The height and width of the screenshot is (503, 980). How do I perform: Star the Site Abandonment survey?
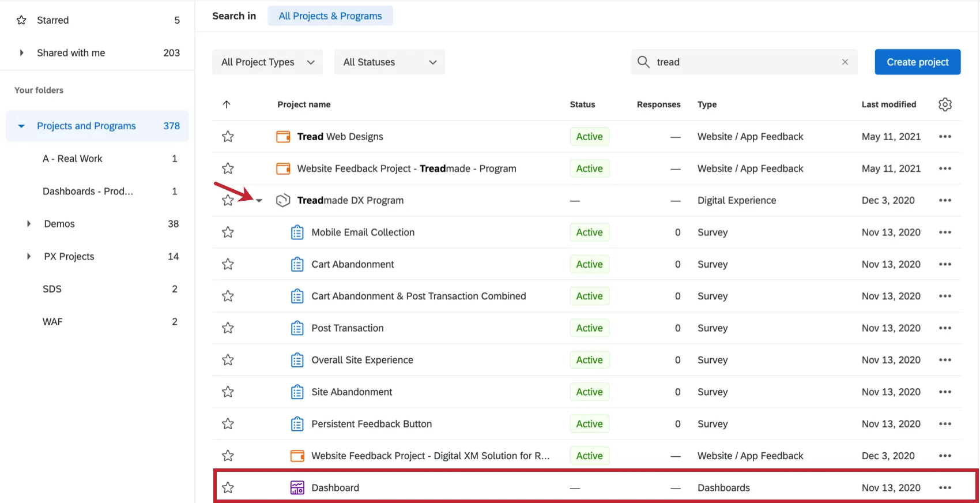228,392
